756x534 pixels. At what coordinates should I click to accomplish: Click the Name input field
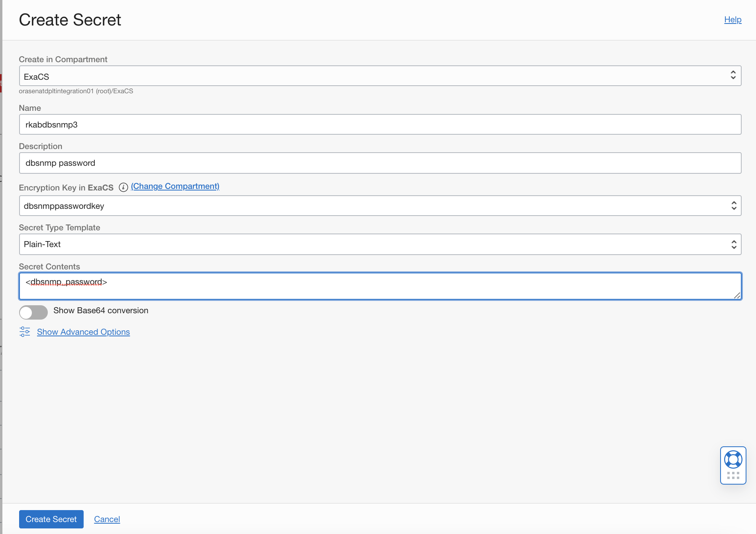pos(380,125)
